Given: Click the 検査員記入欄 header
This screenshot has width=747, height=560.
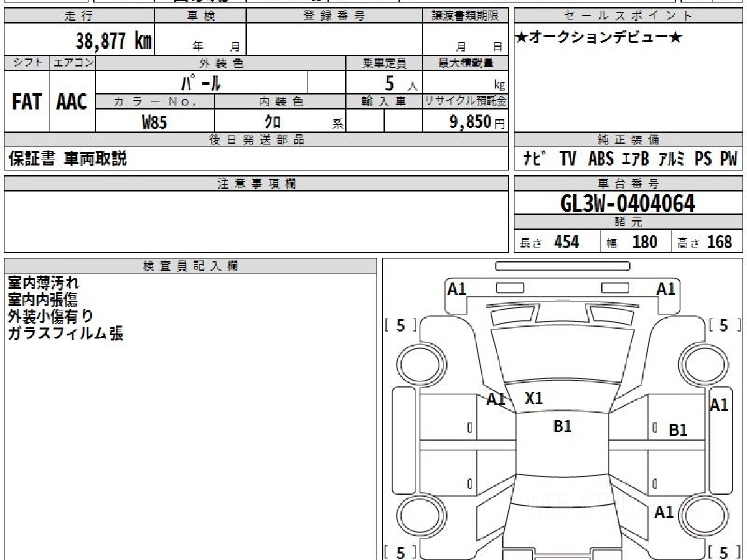Looking at the screenshot, I should tap(190, 266).
